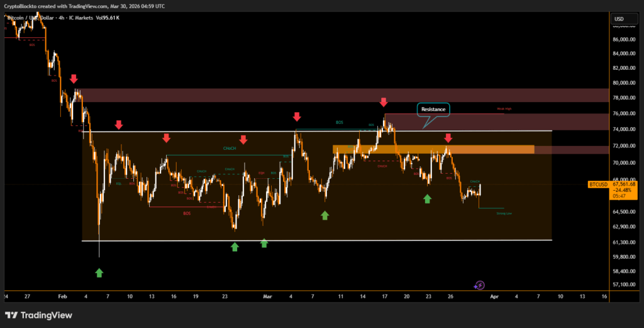Click the orange BTCUSD price label
This screenshot has width=644, height=328.
point(597,184)
